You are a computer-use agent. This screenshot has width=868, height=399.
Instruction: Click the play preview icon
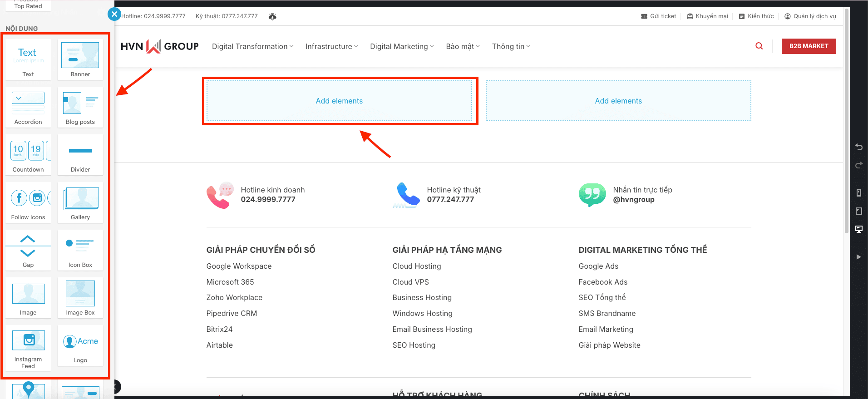point(858,257)
